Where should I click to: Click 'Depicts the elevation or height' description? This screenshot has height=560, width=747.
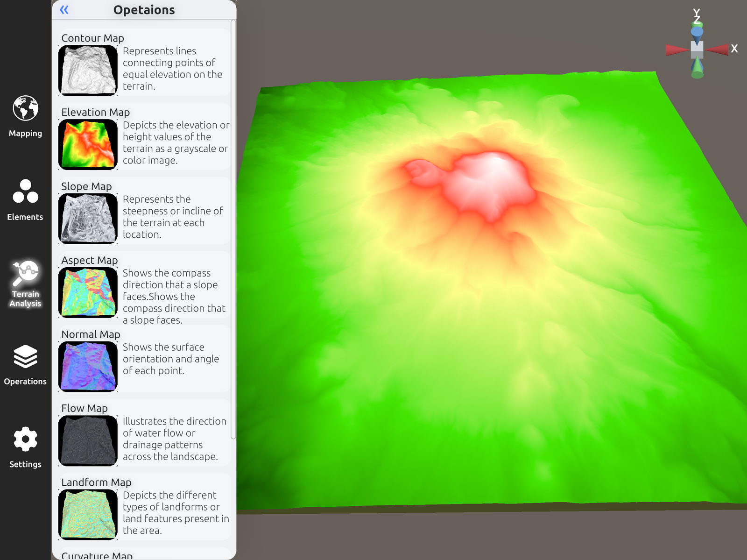[x=176, y=142]
